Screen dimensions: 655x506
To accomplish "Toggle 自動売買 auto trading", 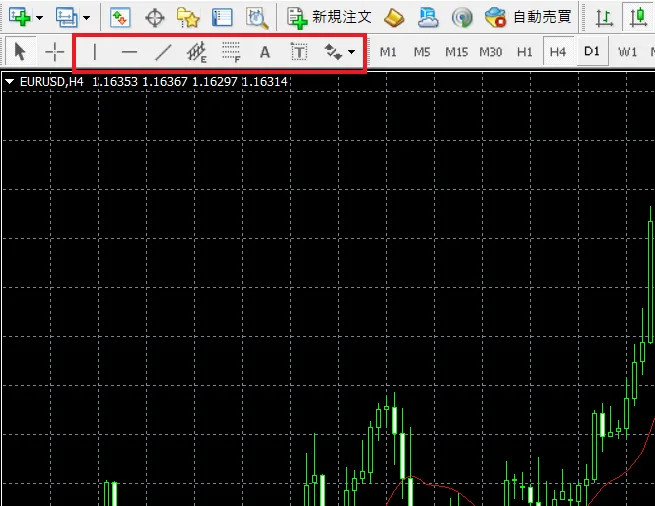I will [x=528, y=17].
